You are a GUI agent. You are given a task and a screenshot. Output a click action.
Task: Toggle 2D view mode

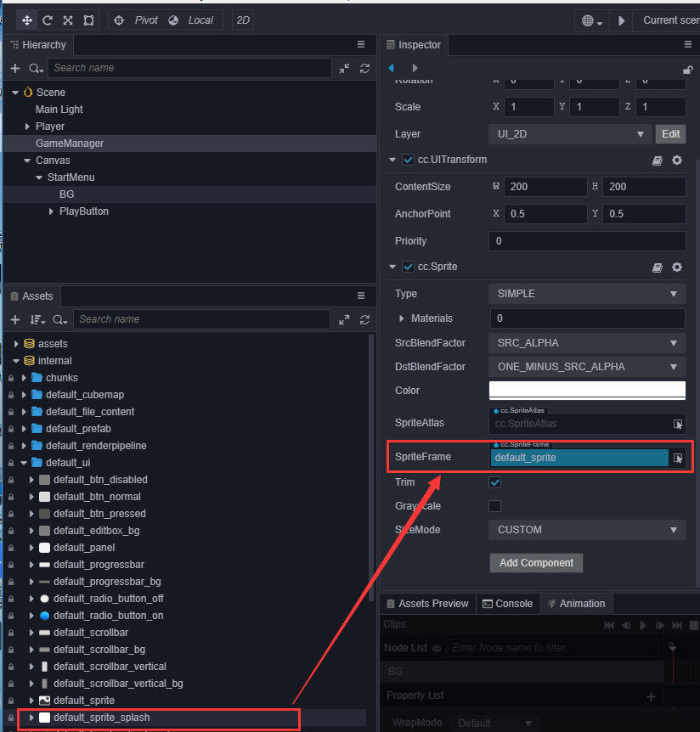coord(243,20)
